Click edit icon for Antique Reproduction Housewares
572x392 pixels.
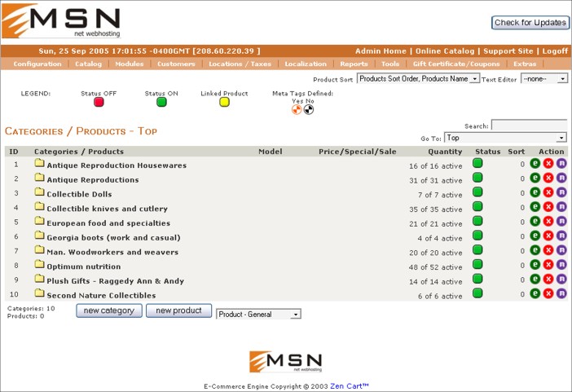(x=535, y=164)
